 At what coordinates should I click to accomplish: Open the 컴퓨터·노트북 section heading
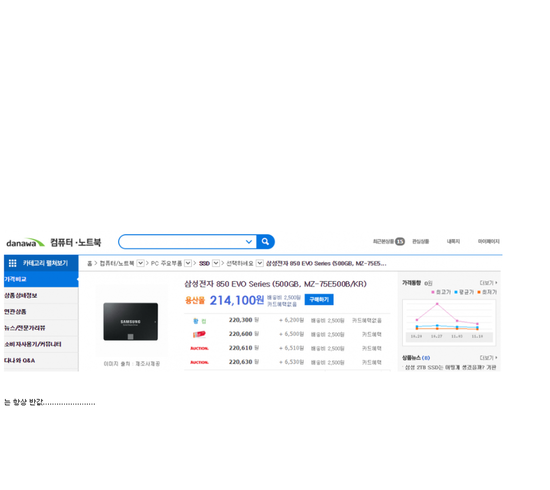pos(75,242)
